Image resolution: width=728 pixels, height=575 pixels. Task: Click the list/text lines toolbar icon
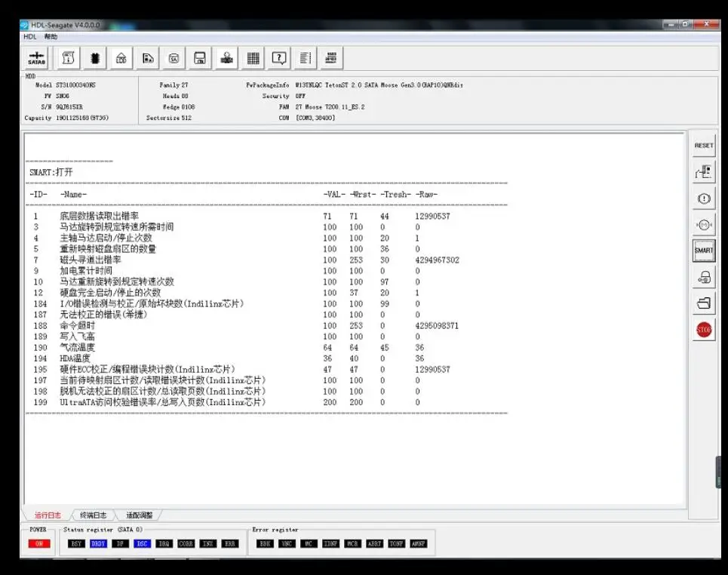[x=305, y=59]
